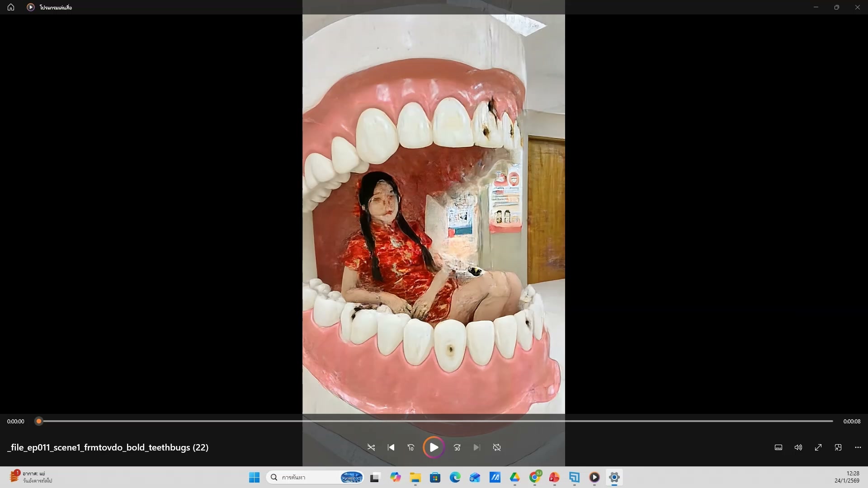
Task: Toggle shuffle mode on
Action: pos(371,447)
